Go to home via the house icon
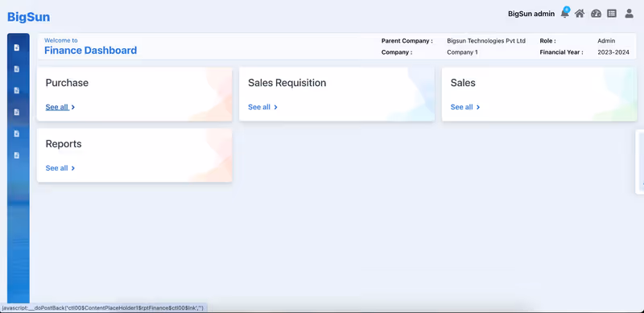Image resolution: width=644 pixels, height=313 pixels. coord(580,14)
